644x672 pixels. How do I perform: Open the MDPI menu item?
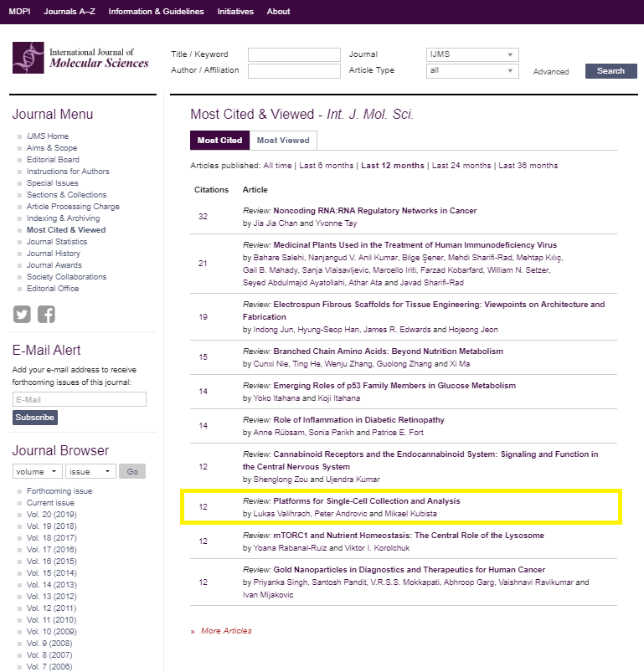coord(19,12)
